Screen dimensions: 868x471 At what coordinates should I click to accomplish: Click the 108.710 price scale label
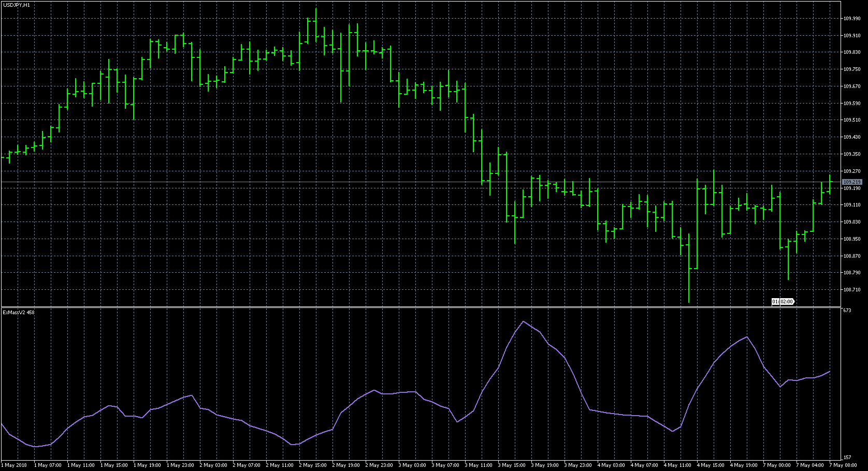[x=851, y=290]
